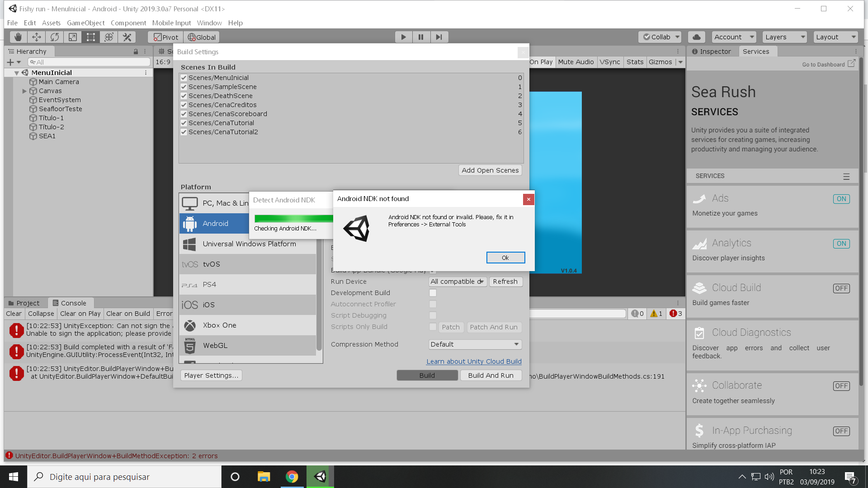Select the Rect Transform tool
868x488 pixels.
tap(91, 37)
